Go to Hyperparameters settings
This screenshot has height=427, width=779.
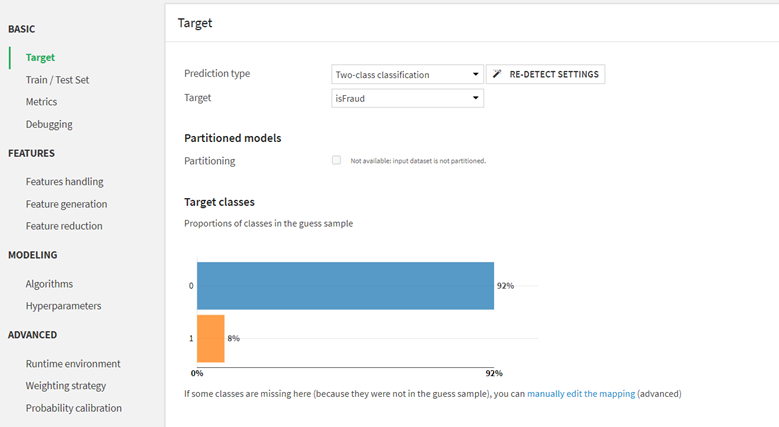point(63,306)
